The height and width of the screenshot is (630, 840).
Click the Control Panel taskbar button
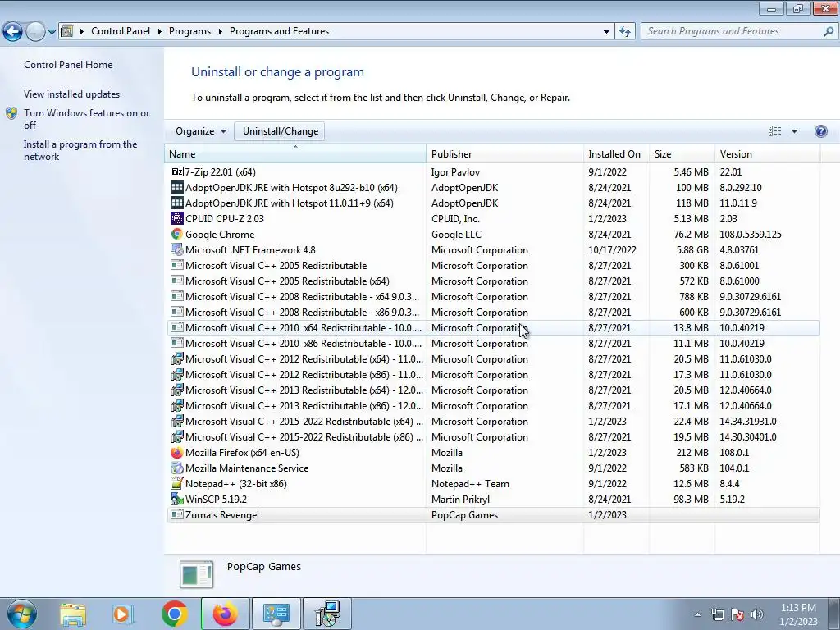coord(276,614)
